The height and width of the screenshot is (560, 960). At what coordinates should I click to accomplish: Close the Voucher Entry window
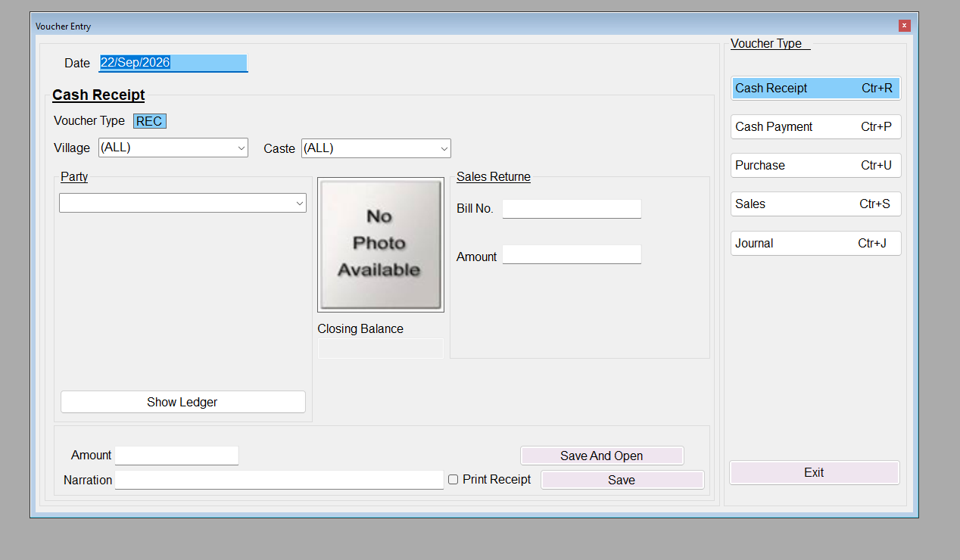point(905,26)
